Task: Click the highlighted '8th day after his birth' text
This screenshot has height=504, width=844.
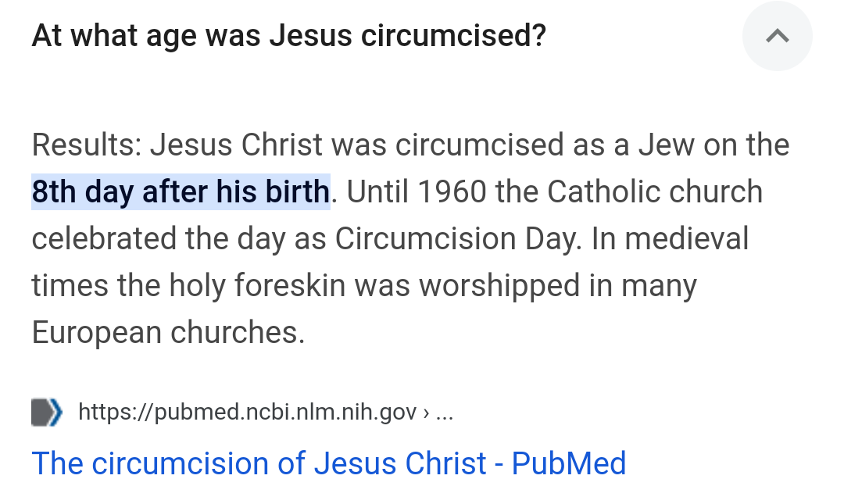Action: pyautogui.click(x=181, y=191)
